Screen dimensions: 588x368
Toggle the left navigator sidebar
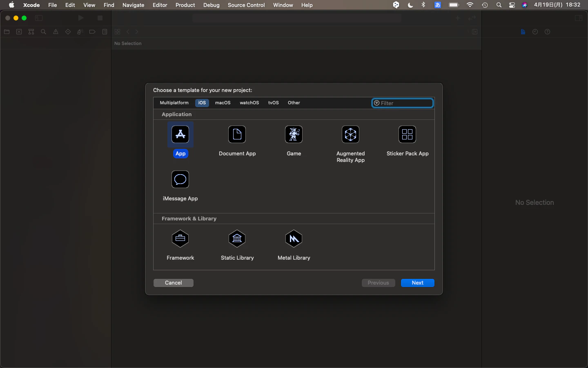click(x=39, y=18)
